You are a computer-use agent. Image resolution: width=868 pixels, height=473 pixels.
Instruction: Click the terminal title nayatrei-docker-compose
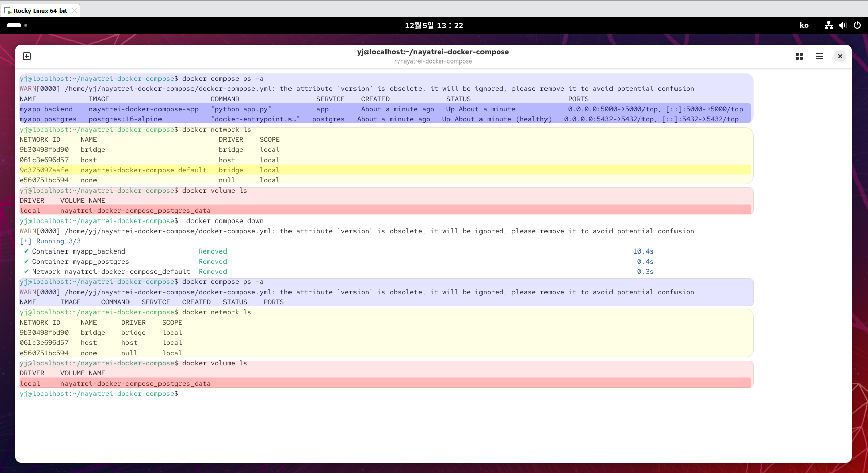(x=433, y=52)
